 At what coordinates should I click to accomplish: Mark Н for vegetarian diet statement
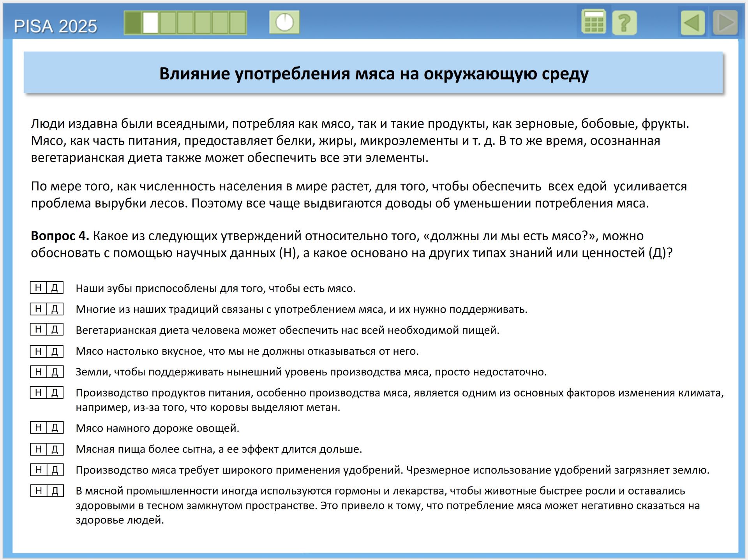38,329
